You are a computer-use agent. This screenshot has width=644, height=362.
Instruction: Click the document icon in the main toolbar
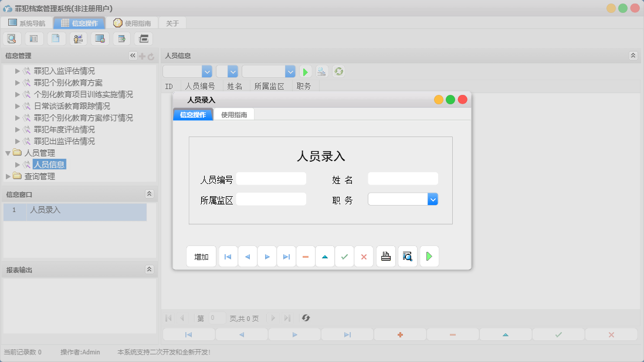[x=56, y=38]
